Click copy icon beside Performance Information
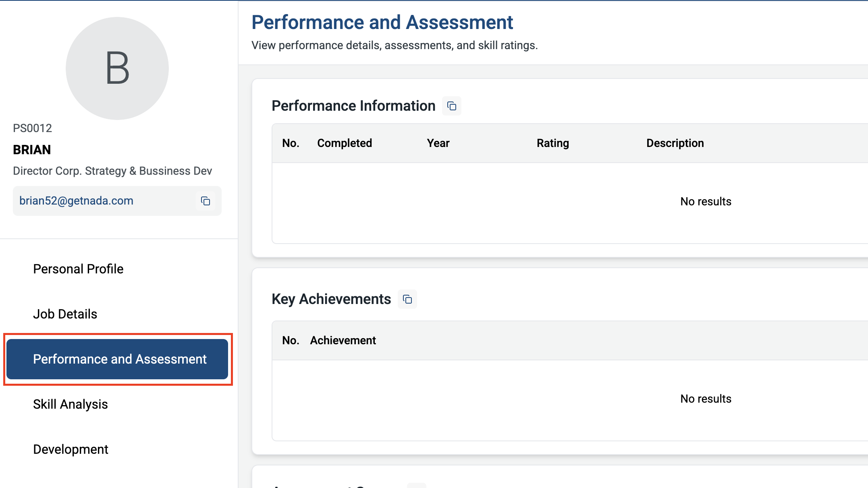The height and width of the screenshot is (488, 868). [452, 106]
